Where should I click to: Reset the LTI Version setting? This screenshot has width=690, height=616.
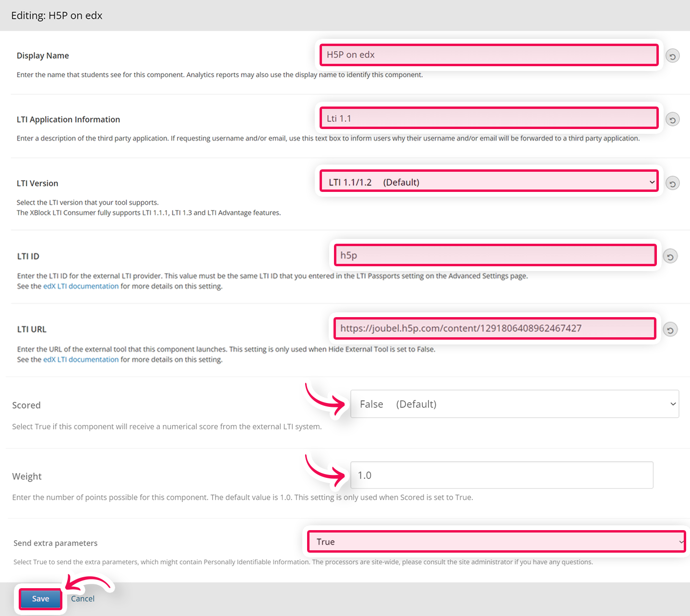click(672, 183)
